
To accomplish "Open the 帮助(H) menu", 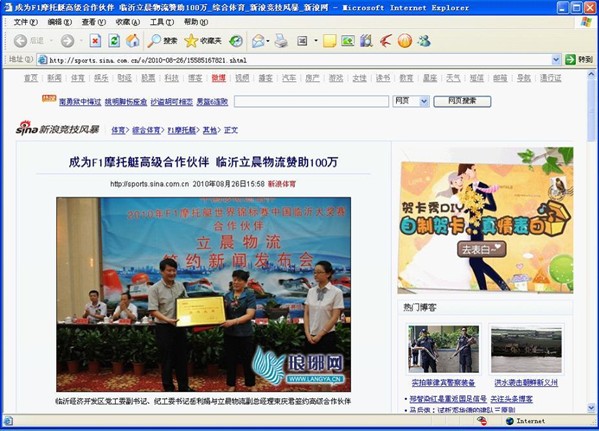I will click(196, 22).
